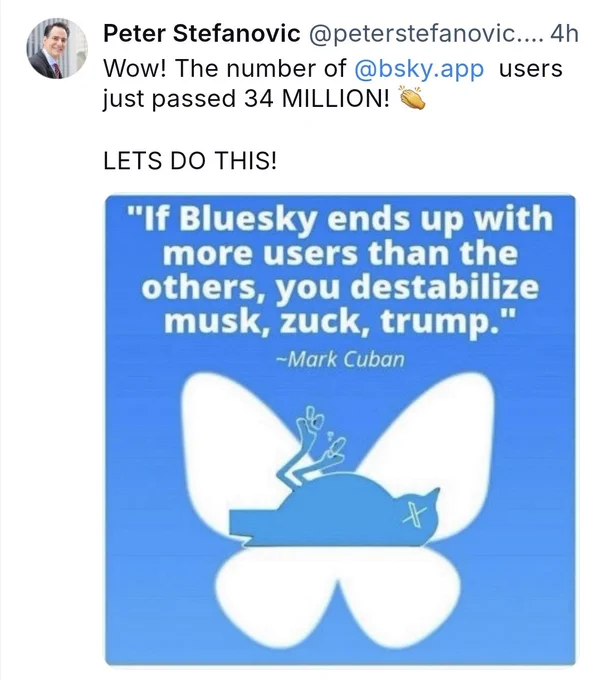
Task: Open the attached Bluesky quote image
Action: [x=340, y=430]
